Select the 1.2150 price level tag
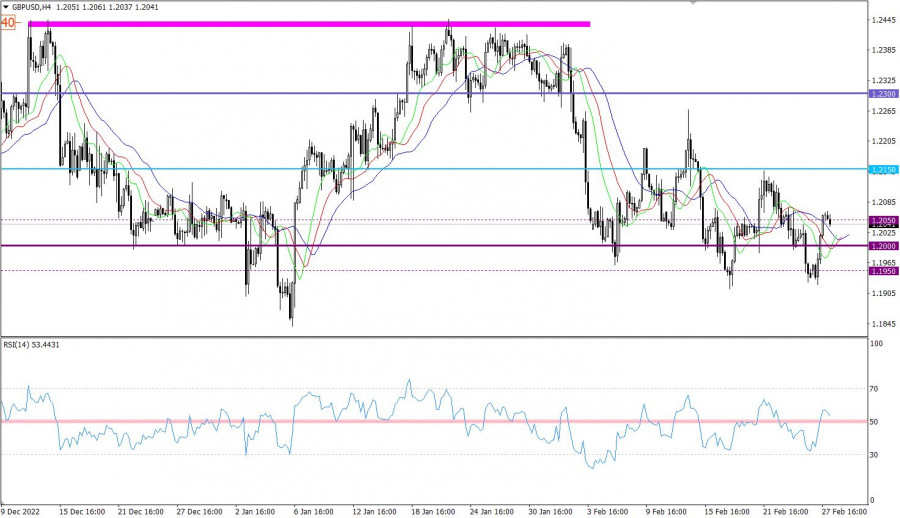Screen dimensions: 900x518 (883, 169)
